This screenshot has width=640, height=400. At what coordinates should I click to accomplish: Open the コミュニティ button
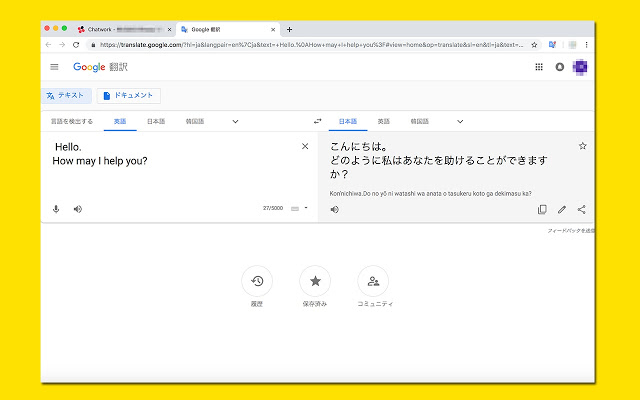373,281
